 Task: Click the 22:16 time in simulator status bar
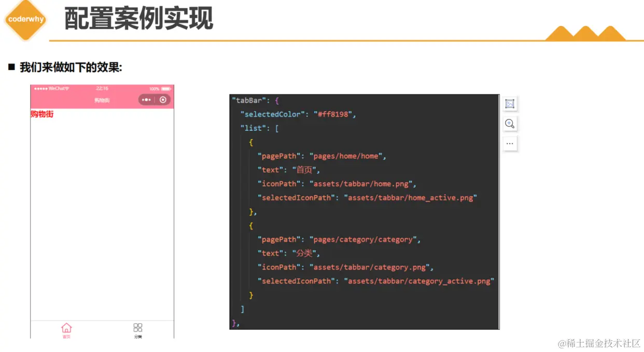pos(102,89)
